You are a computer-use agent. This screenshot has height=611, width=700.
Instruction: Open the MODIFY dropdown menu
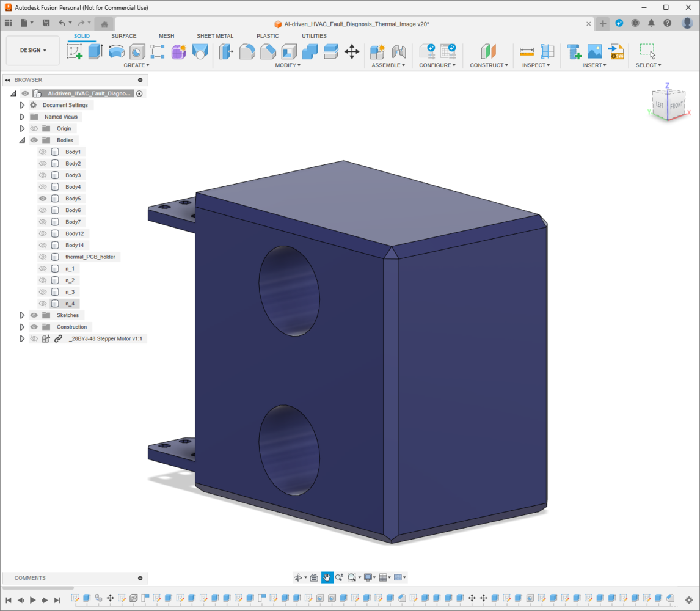point(288,65)
